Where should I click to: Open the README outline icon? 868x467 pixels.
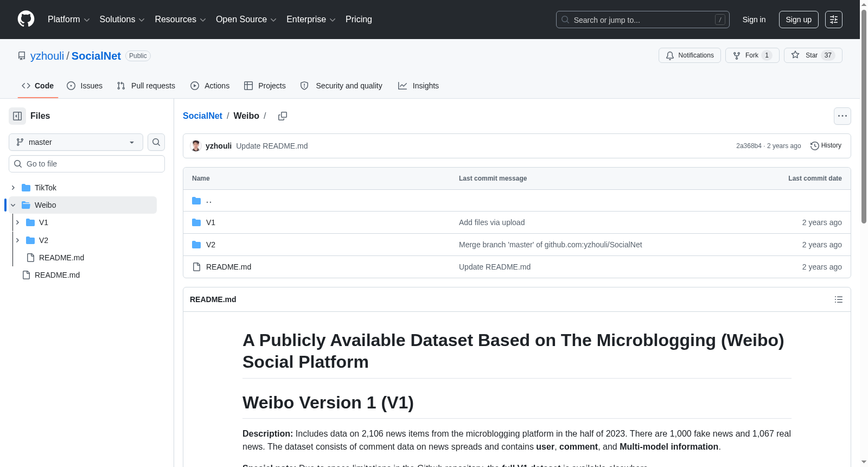[839, 299]
